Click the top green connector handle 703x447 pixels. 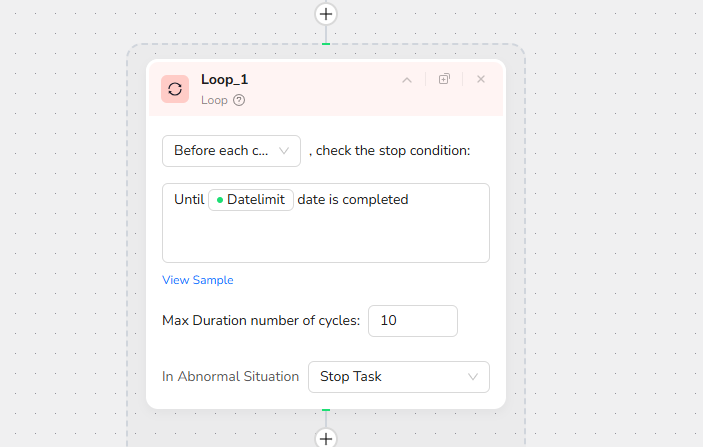pyautogui.click(x=326, y=44)
